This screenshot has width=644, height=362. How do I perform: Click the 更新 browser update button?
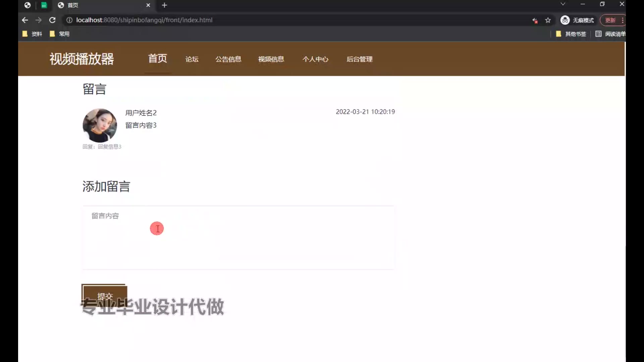click(x=610, y=20)
